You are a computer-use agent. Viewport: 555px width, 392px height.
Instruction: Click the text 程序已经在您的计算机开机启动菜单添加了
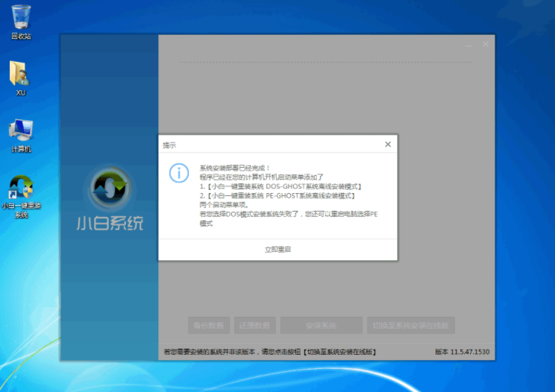pos(262,177)
